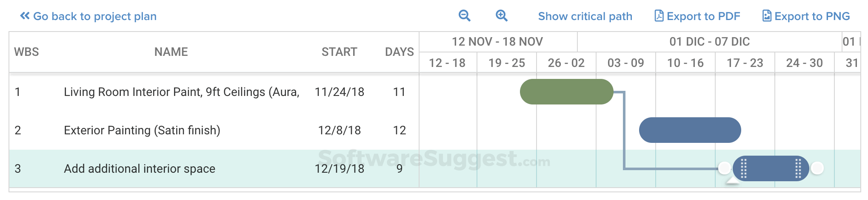This screenshot has height=200, width=868.
Task: Export the chart to PDF
Action: [x=703, y=16]
